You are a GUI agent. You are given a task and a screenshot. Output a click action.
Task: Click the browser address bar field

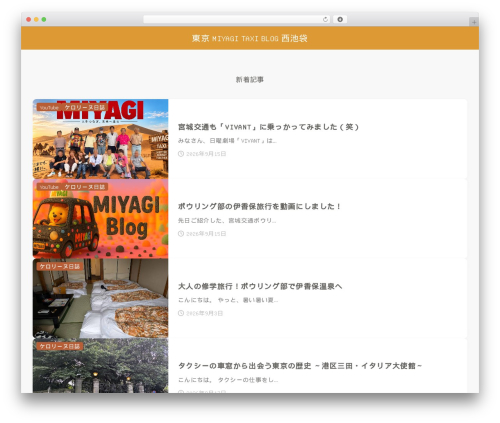237,19
